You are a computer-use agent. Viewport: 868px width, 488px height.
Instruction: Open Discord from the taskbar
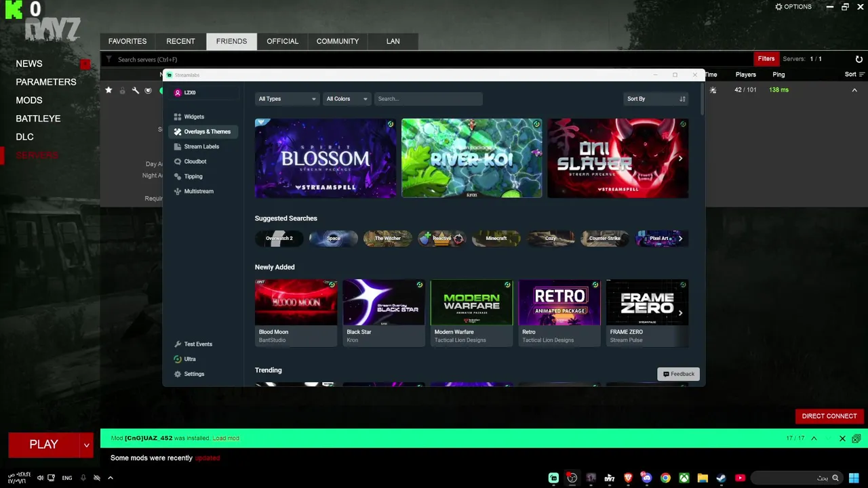(647, 478)
